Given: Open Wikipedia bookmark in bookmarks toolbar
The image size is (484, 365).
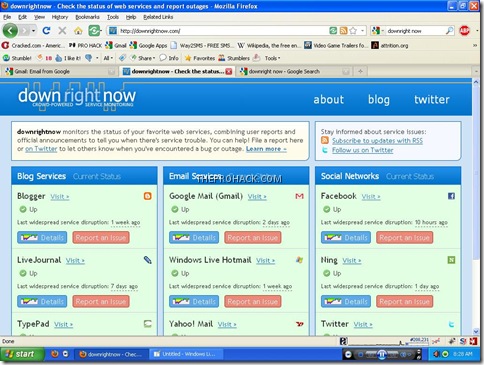Looking at the screenshot, I should point(269,45).
